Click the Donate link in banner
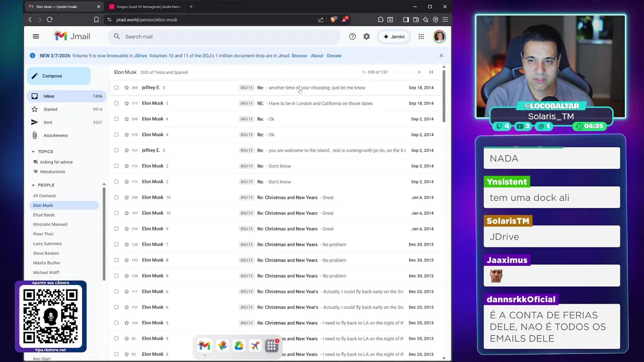 (x=334, y=55)
